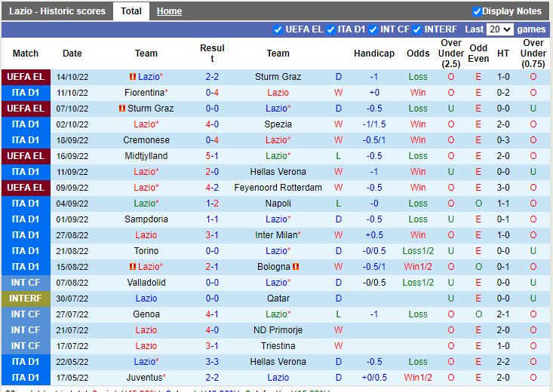The image size is (553, 392).
Task: Uncheck the UEFA EL filter
Action: pos(278,29)
